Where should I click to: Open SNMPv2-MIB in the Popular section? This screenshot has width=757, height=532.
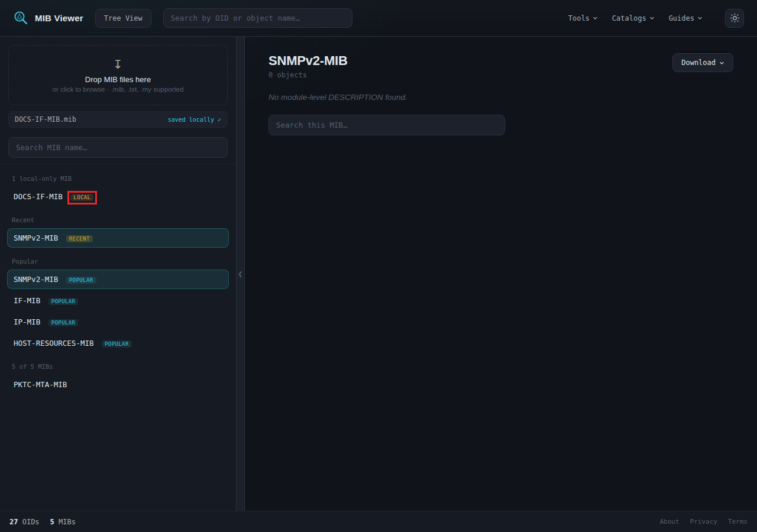click(118, 280)
